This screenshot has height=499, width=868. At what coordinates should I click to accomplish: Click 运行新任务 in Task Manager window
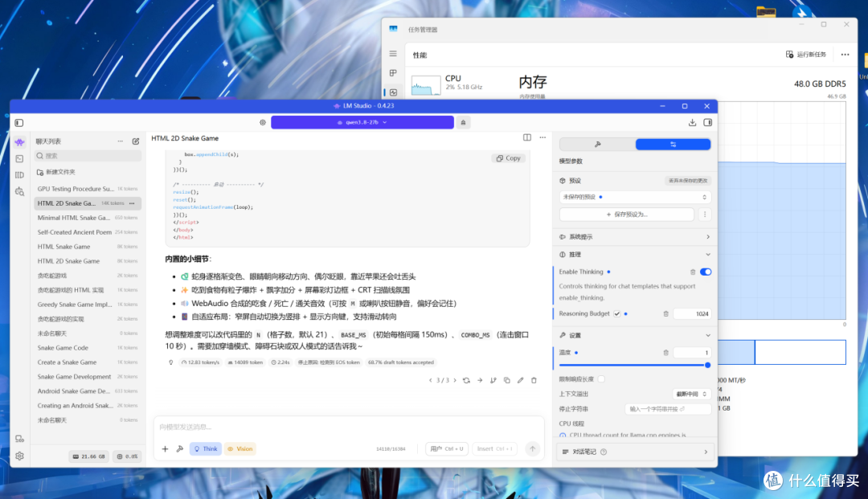tap(806, 54)
